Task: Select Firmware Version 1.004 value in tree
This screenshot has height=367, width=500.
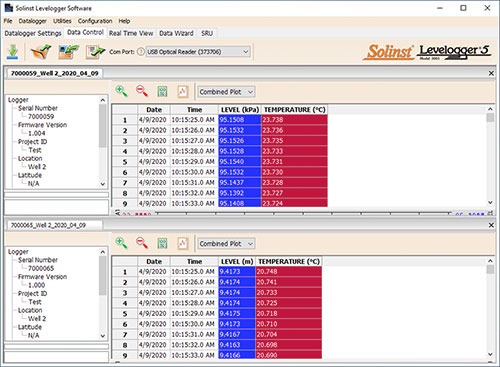Action: pyautogui.click(x=36, y=133)
